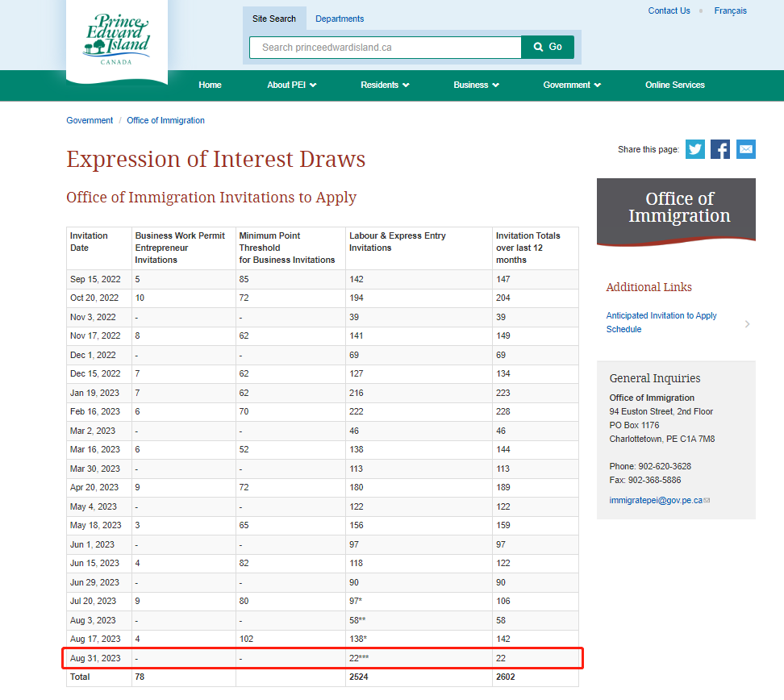Screen dimensions: 784x700
Task: Expand the About PEI menu
Action: pyautogui.click(x=291, y=85)
